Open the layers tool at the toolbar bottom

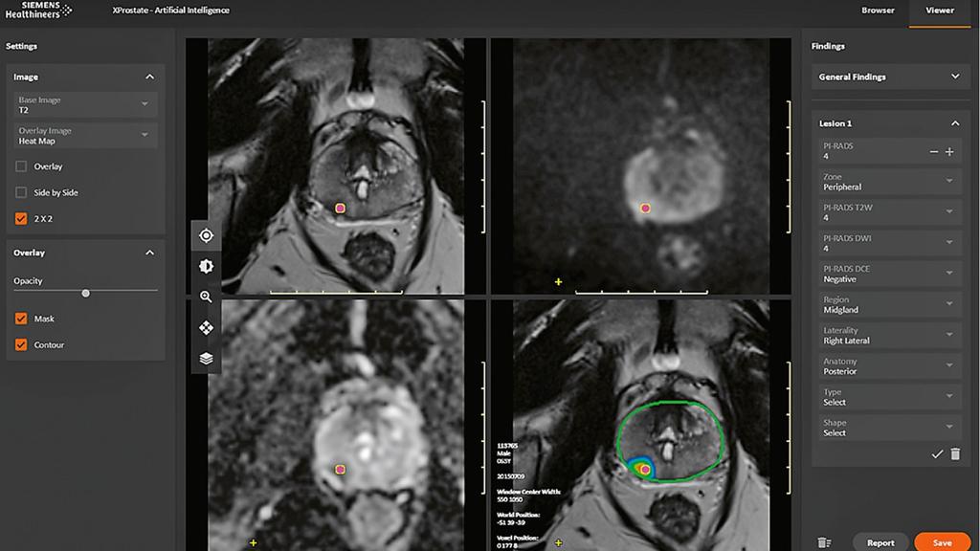pos(205,360)
